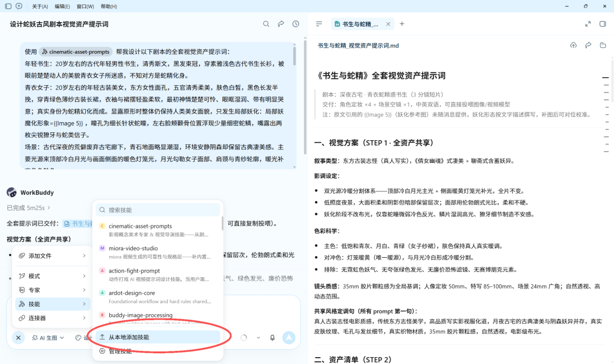The image size is (614, 364).
Task: Click the top marker in document outline minimap
Action: (x=605, y=78)
